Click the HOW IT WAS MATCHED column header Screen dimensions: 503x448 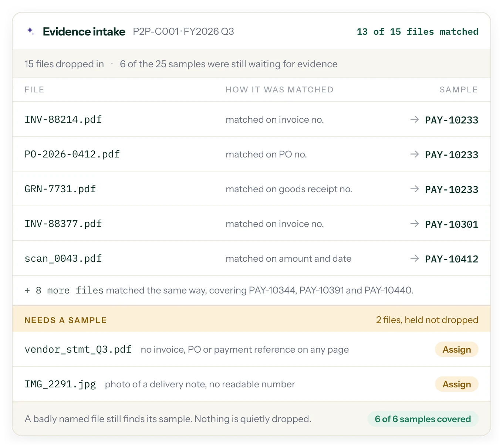point(280,89)
